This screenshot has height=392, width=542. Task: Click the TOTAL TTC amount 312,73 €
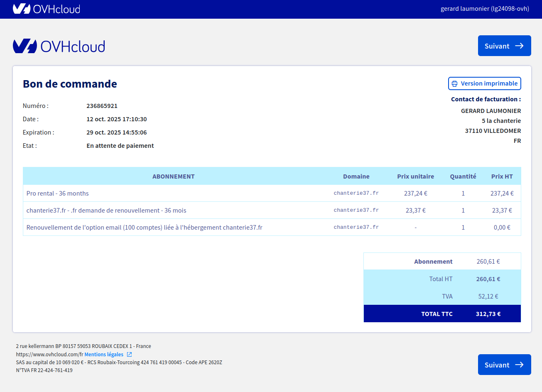tap(488, 314)
